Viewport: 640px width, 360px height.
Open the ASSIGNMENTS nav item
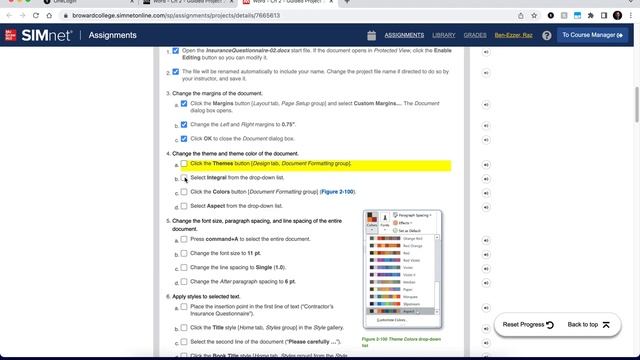coord(404,35)
